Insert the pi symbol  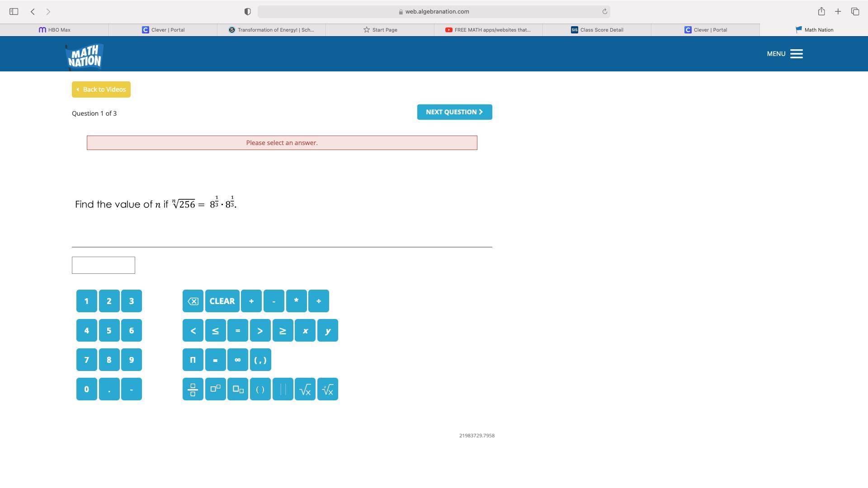coord(193,360)
